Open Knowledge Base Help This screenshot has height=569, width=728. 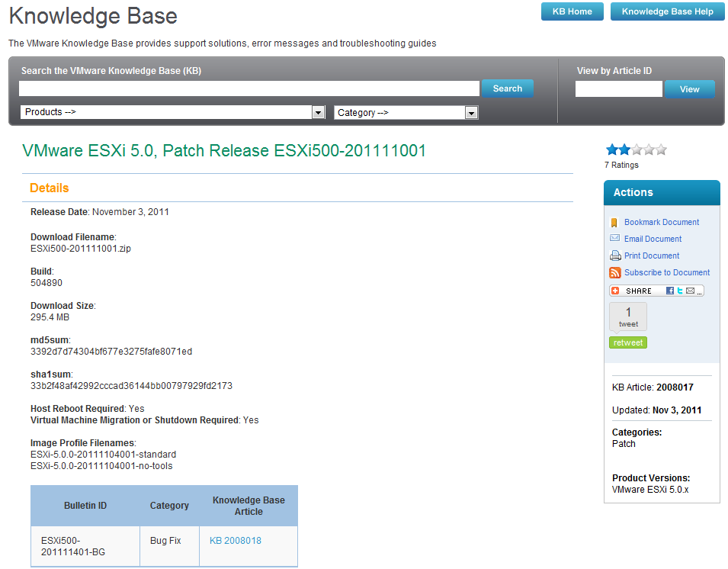667,11
